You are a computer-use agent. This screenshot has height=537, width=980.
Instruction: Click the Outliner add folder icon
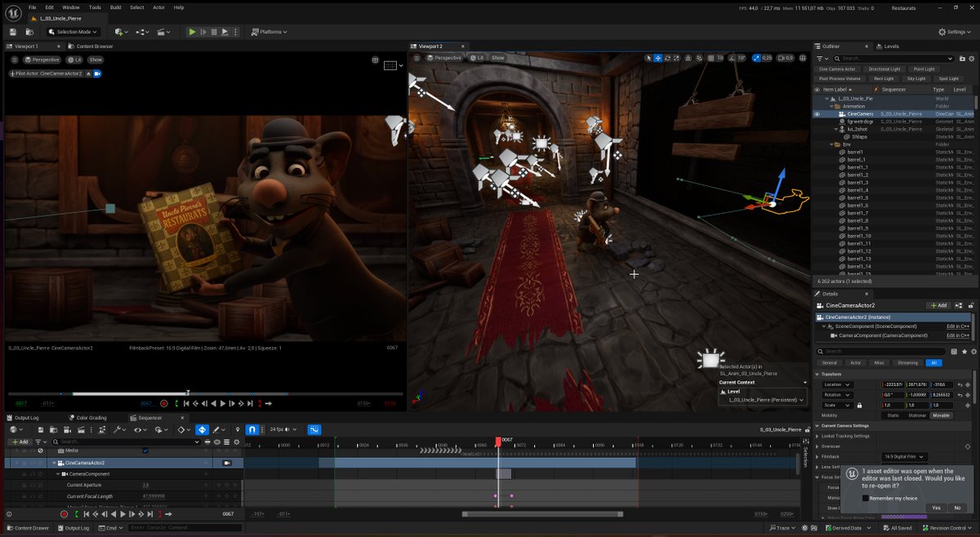[962, 59]
